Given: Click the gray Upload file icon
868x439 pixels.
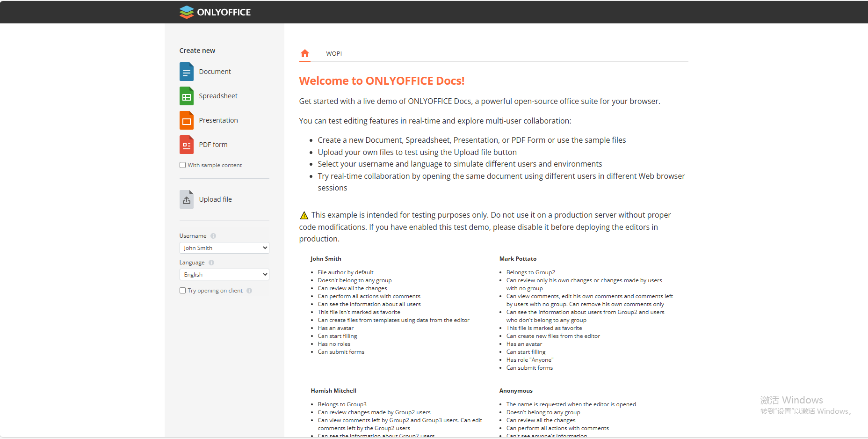Looking at the screenshot, I should (187, 199).
